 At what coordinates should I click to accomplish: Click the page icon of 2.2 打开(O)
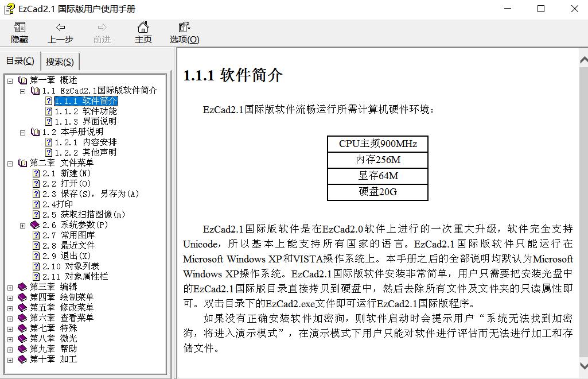coord(36,184)
